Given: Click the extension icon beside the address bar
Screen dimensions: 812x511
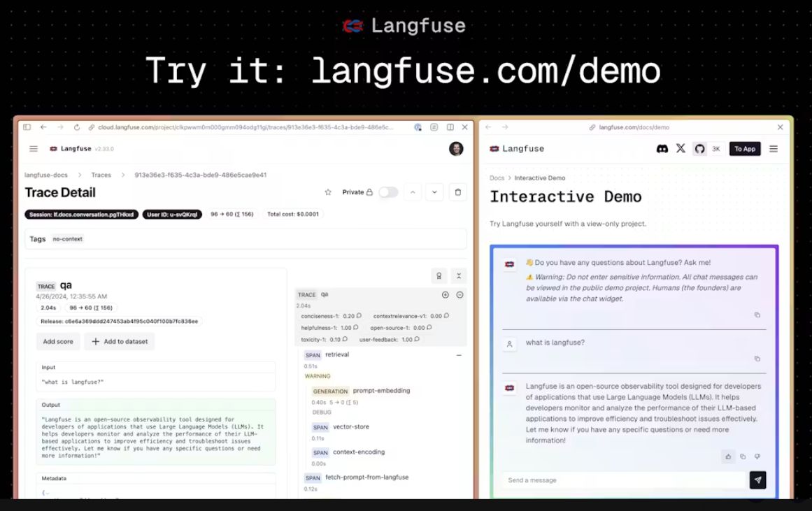Looking at the screenshot, I should [418, 127].
